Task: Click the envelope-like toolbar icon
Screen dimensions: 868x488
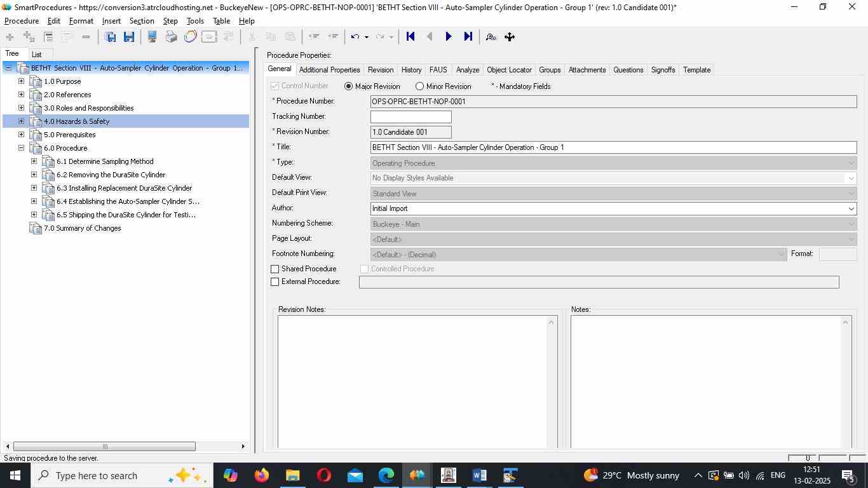Action: (x=209, y=37)
